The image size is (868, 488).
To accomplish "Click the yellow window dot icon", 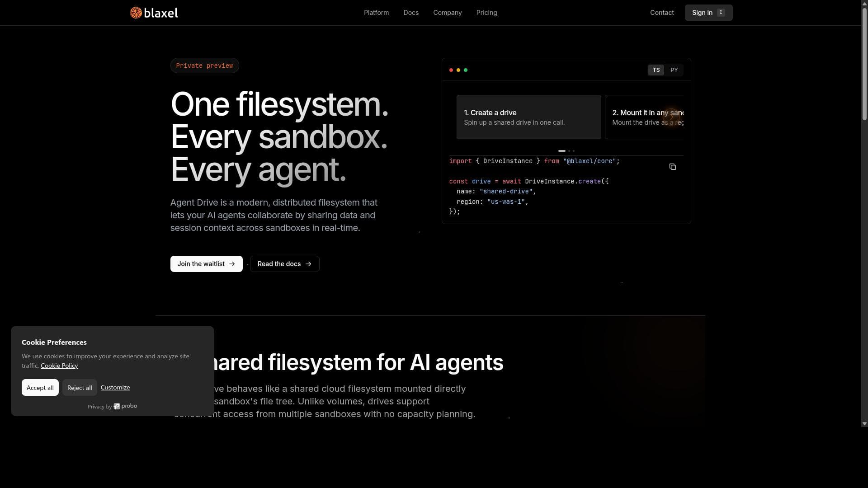I will (x=458, y=70).
